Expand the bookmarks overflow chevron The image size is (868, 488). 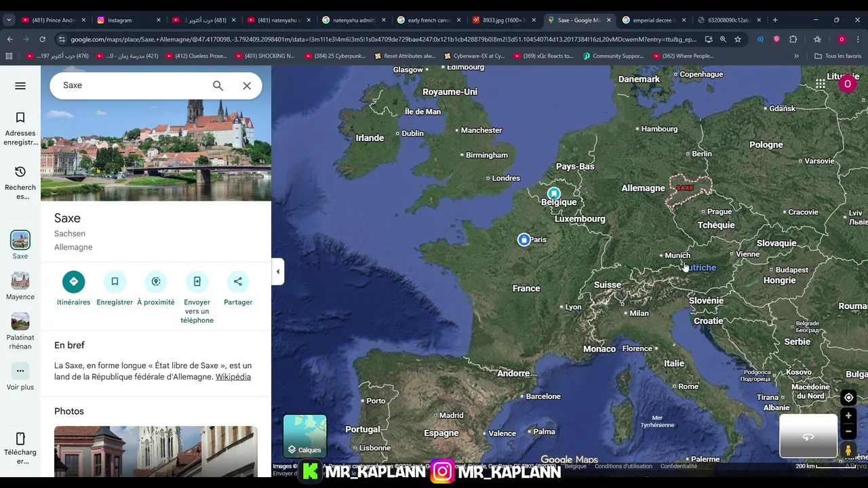point(796,56)
